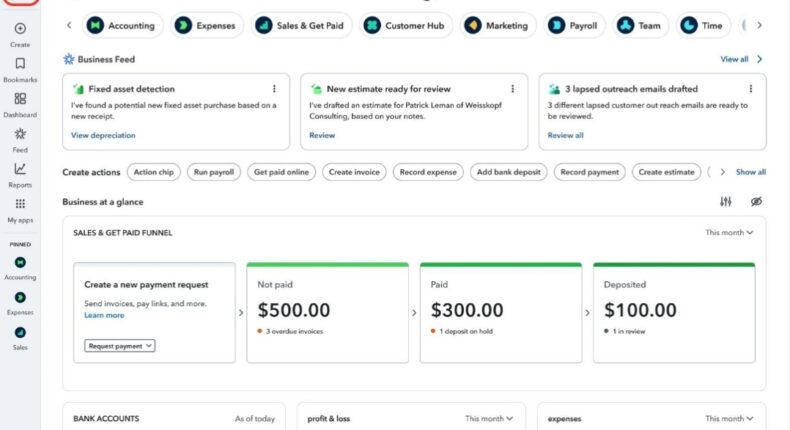Select the Payroll chip
Image resolution: width=790 pixels, height=430 pixels.
[574, 25]
